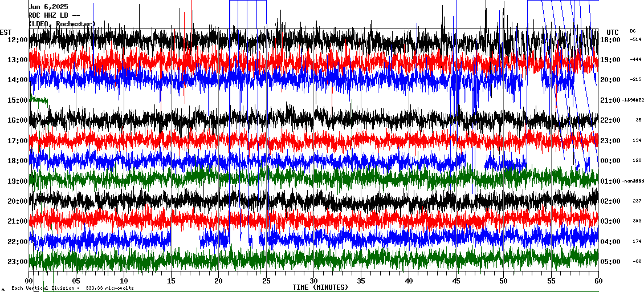Click the EST column header
This screenshot has height=296, width=644.
tap(6, 32)
